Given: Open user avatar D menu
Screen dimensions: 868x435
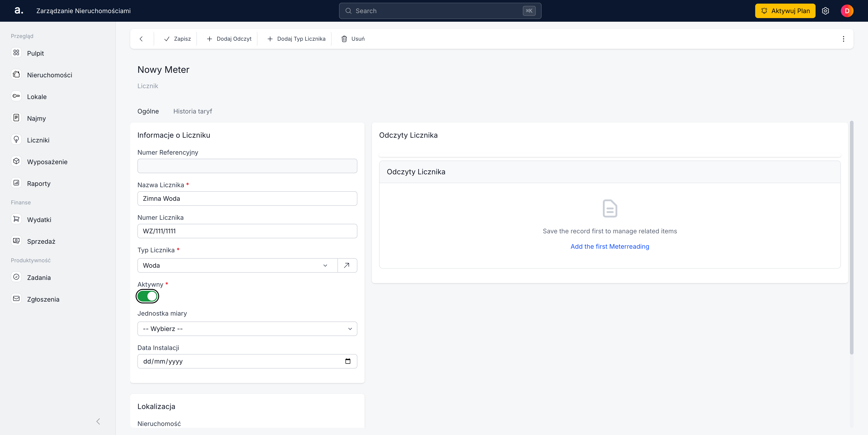Looking at the screenshot, I should pyautogui.click(x=847, y=11).
